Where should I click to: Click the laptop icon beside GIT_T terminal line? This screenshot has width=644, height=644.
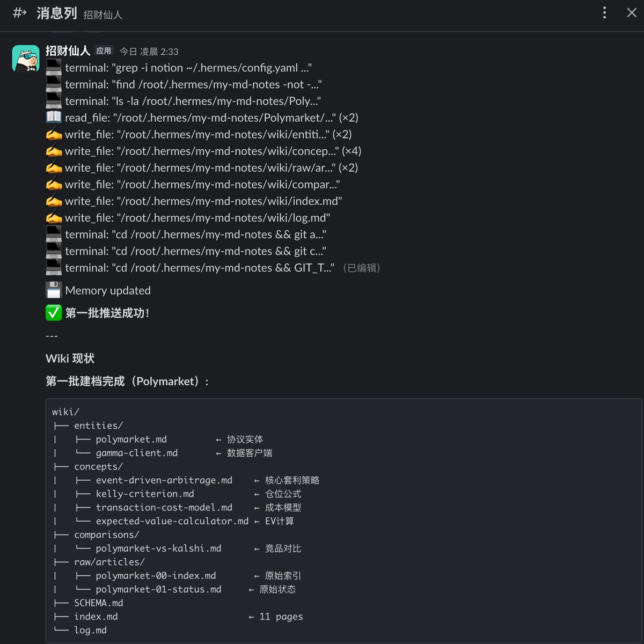coord(54,267)
